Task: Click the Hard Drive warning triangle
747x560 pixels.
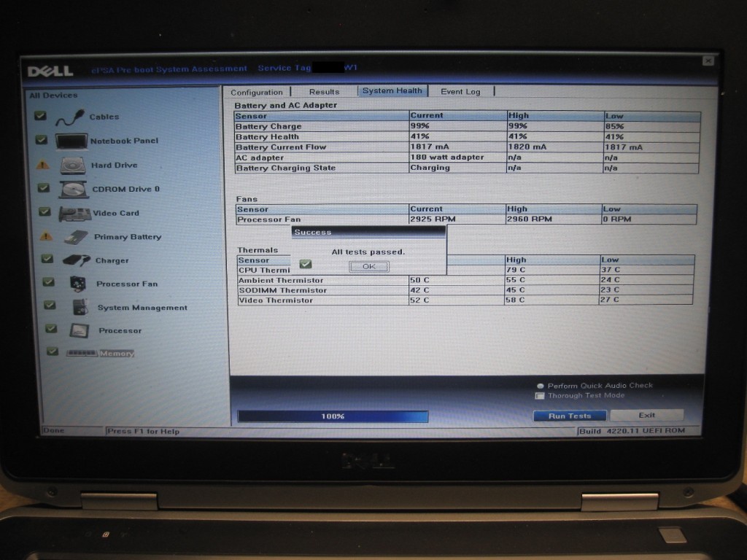Action: tap(43, 165)
